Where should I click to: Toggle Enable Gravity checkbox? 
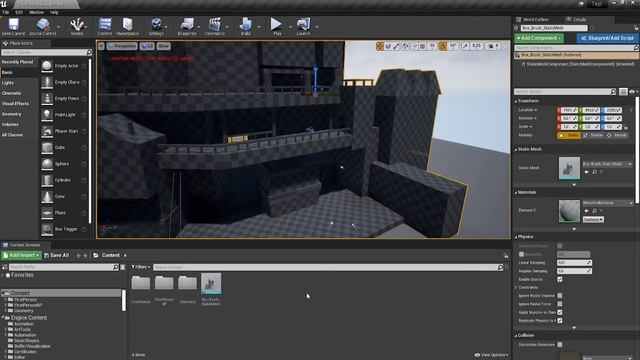(x=560, y=280)
